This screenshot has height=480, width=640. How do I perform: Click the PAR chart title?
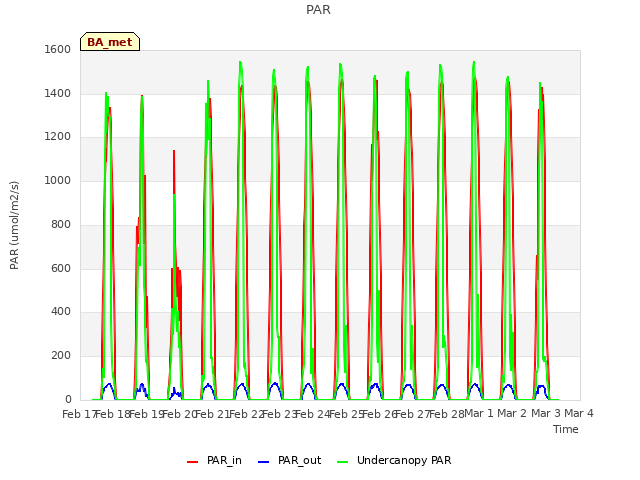point(318,9)
